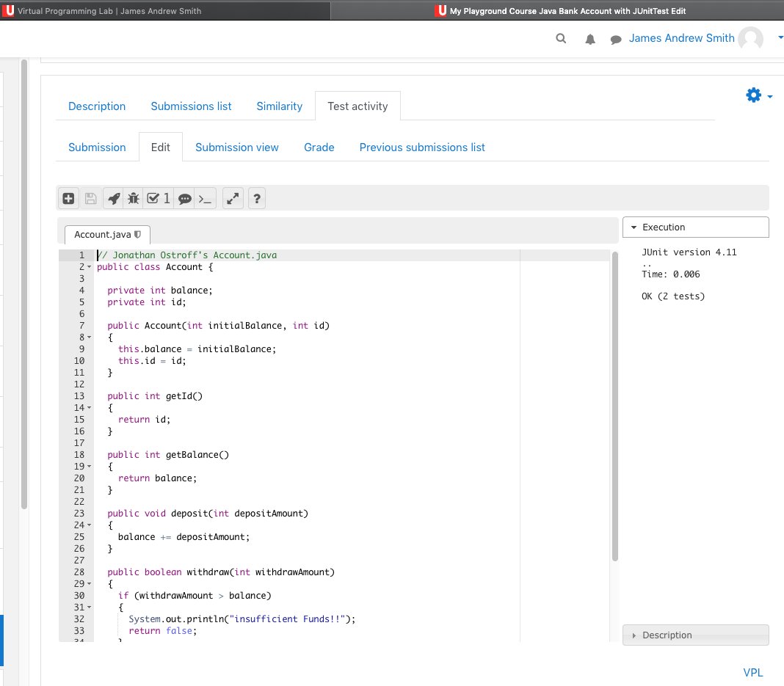The height and width of the screenshot is (686, 784).
Task: Click the code editor vertical scrollbar
Action: [615, 406]
